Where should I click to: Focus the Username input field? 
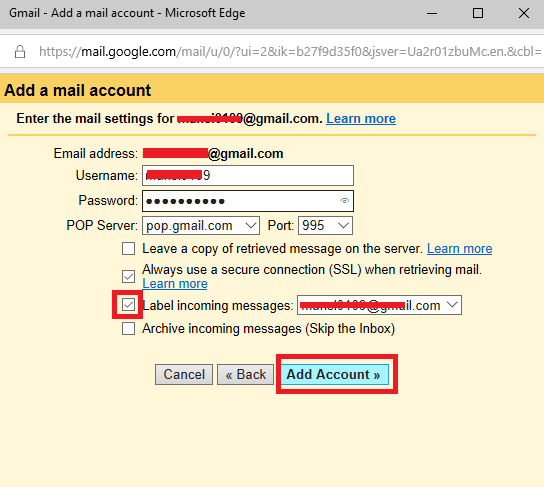[248, 176]
